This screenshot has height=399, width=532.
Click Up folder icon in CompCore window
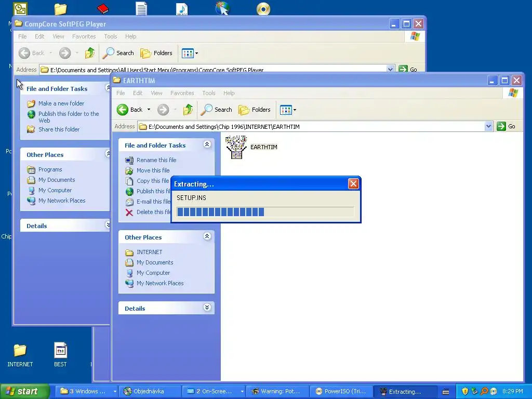pyautogui.click(x=90, y=53)
